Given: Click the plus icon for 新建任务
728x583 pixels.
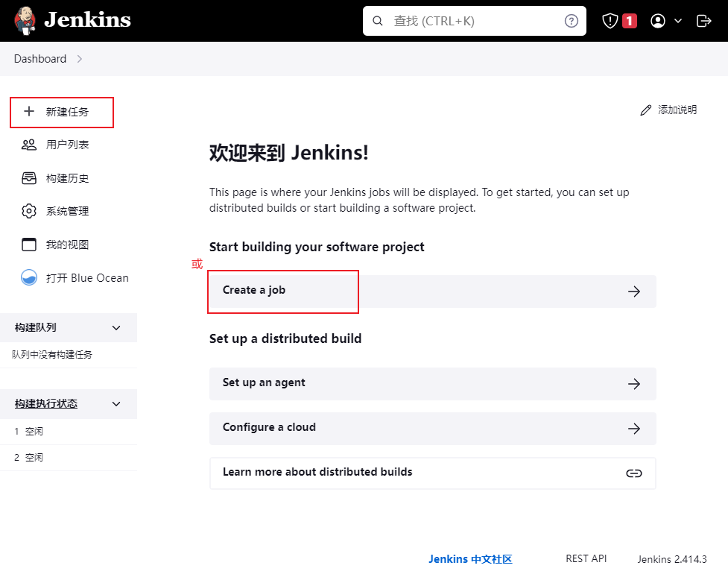Looking at the screenshot, I should pos(29,112).
